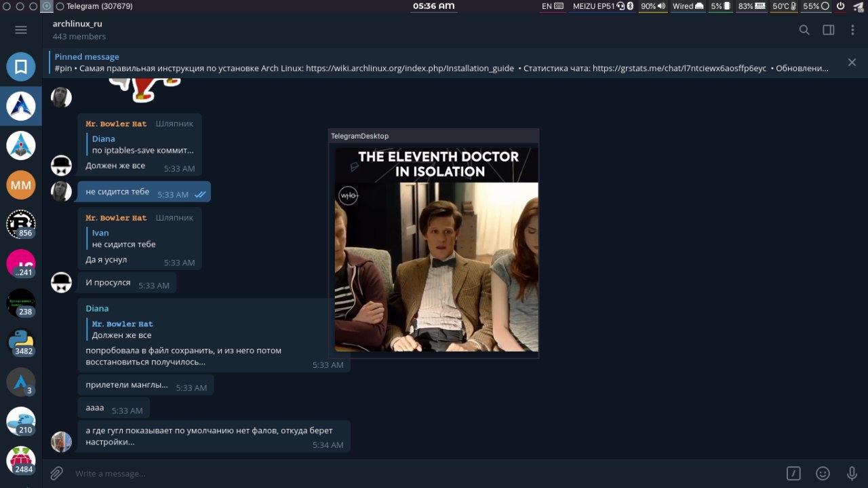868x488 pixels.
Task: Open the second Arch logo chat below the active one
Action: 21,145
